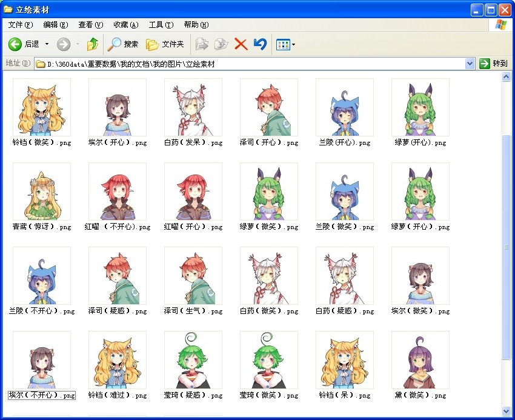Image resolution: width=515 pixels, height=420 pixels.
Task: Open the 文件(F) menu
Action: click(x=21, y=25)
